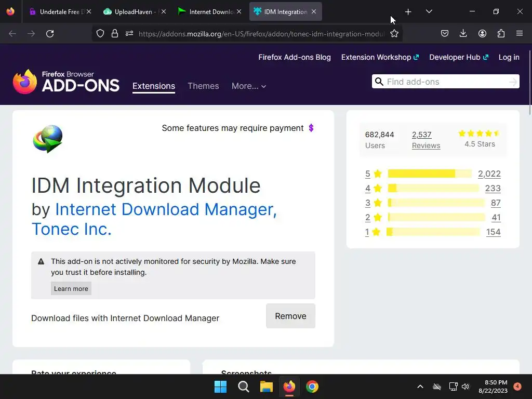The image size is (532, 399).
Task: Show site security padlock info
Action: click(x=115, y=34)
